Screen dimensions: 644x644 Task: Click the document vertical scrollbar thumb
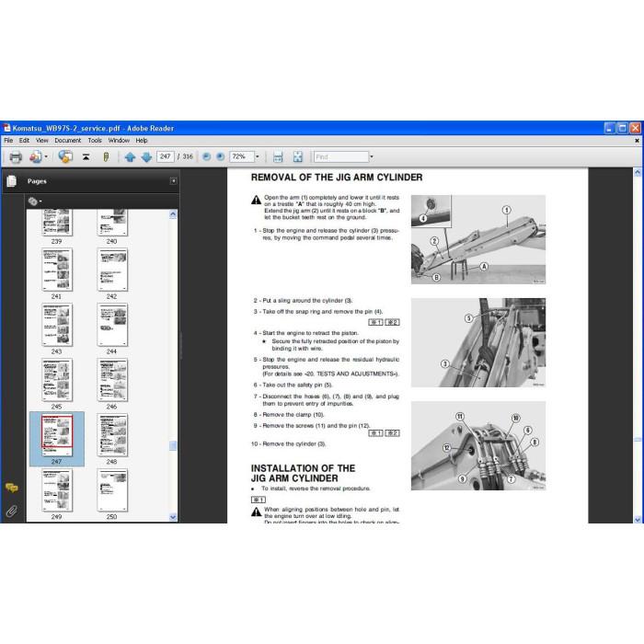638,439
